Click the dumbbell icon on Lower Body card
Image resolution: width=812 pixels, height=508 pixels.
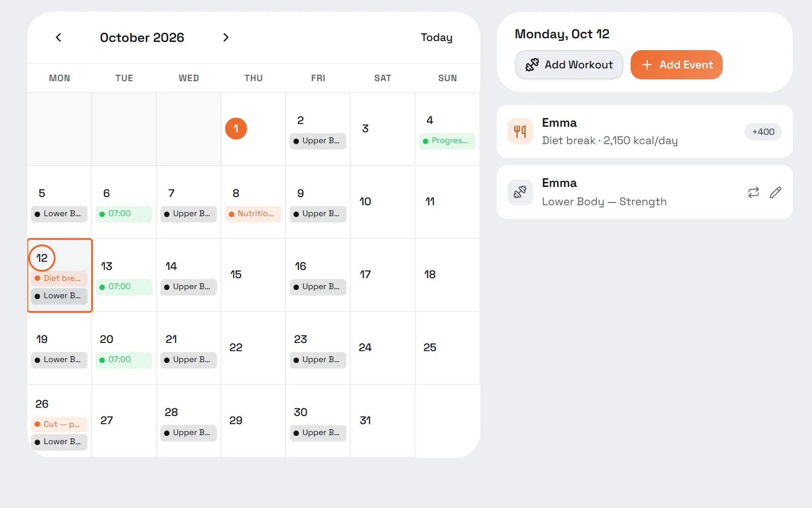pos(520,192)
